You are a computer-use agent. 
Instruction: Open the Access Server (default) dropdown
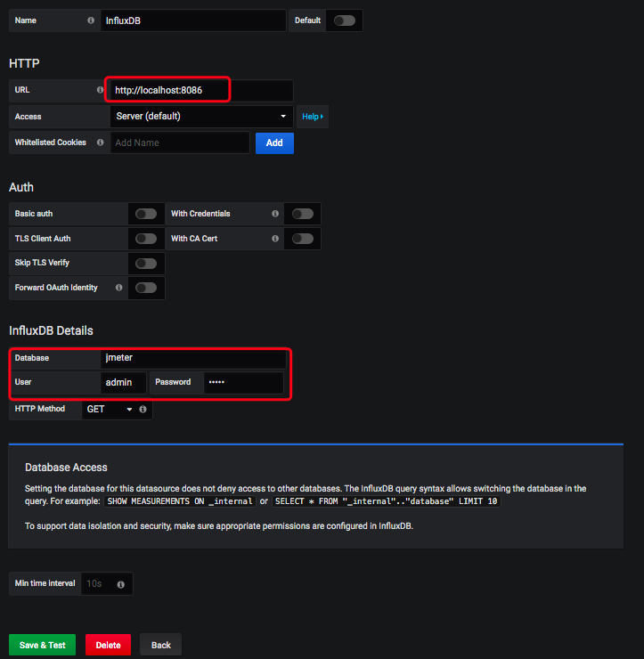[201, 117]
